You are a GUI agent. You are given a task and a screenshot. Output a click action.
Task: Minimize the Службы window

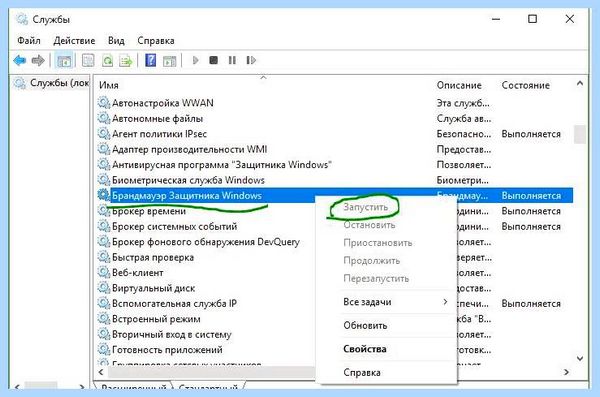pos(496,19)
